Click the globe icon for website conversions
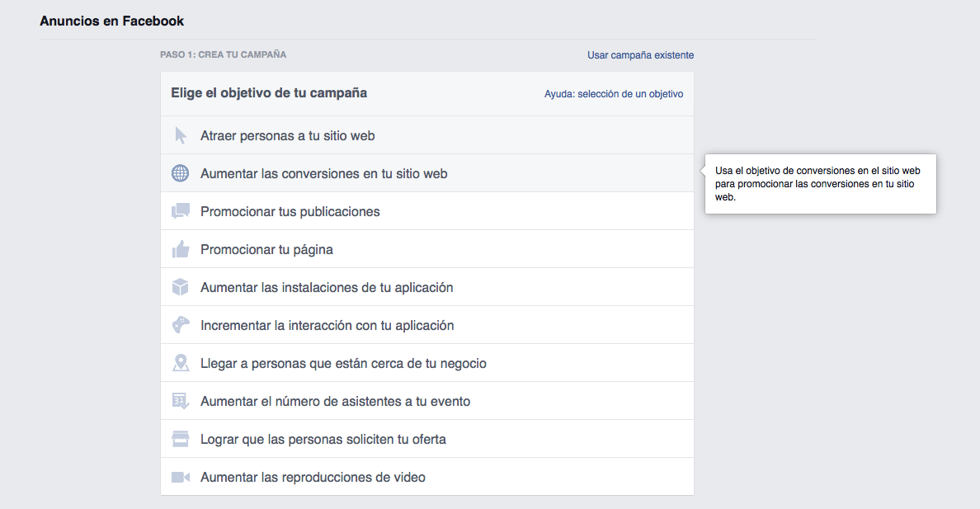 [x=180, y=173]
